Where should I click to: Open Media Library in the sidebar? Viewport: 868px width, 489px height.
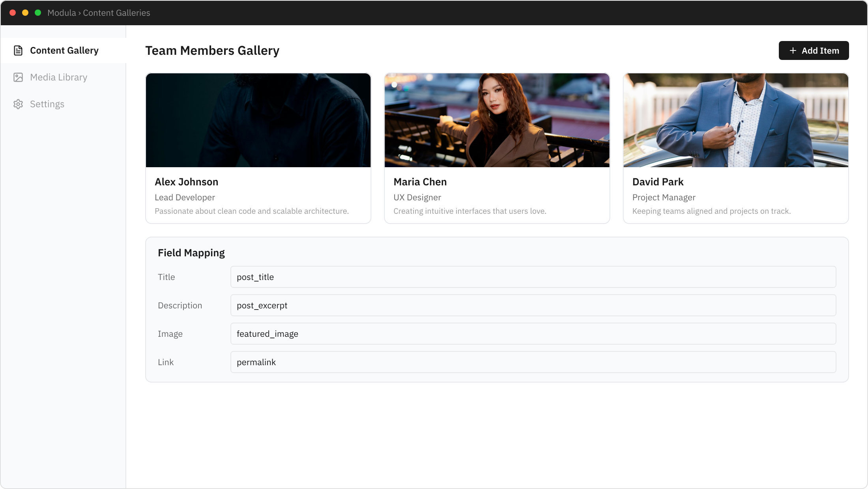pyautogui.click(x=58, y=77)
